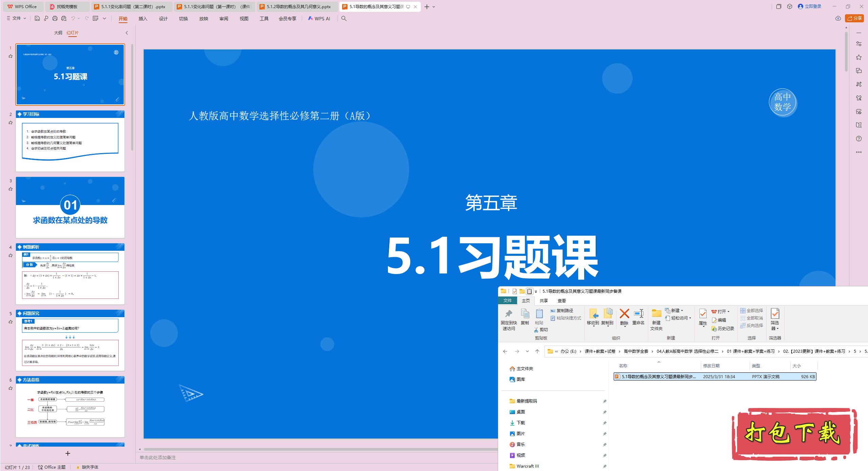Image resolution: width=868 pixels, height=471 pixels.
Task: Click Select None in Explorer ribbon
Action: [752, 318]
